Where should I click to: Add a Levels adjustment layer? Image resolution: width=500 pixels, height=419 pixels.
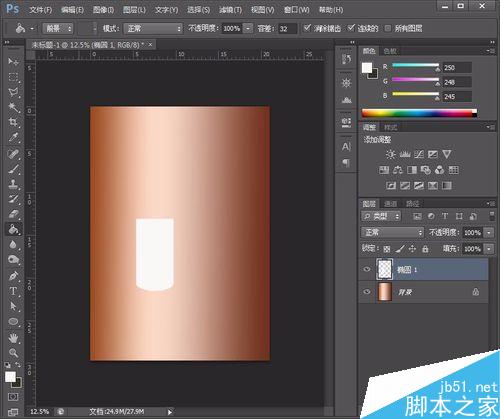point(405,154)
